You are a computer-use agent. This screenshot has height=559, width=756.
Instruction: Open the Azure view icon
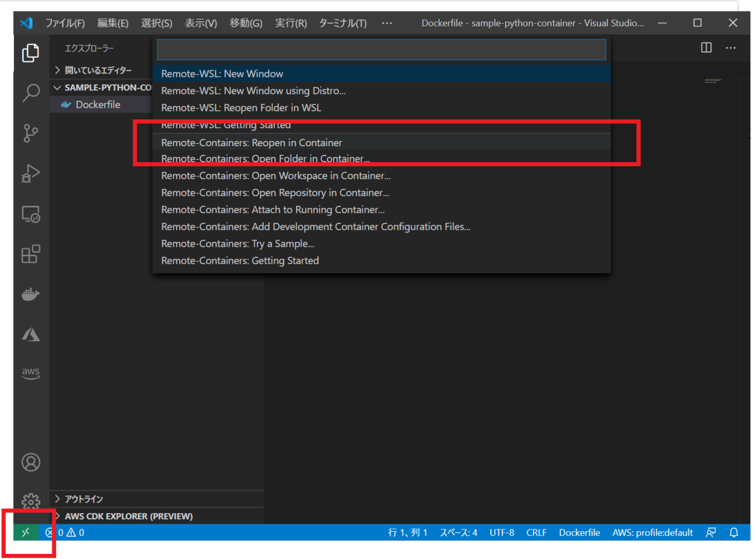click(30, 334)
